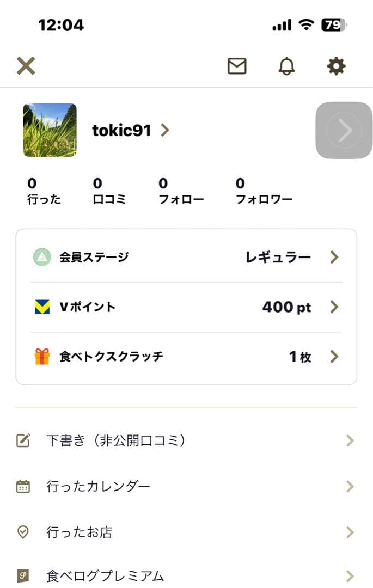
Task: Expand the tokic91 username chevron
Action: 166,131
